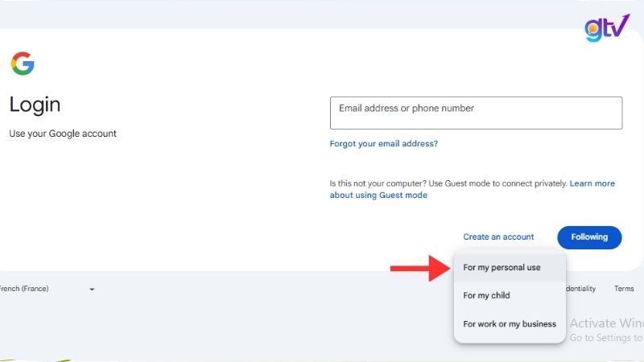Expand the language dropdown arrow
644x362 pixels.
(x=92, y=290)
